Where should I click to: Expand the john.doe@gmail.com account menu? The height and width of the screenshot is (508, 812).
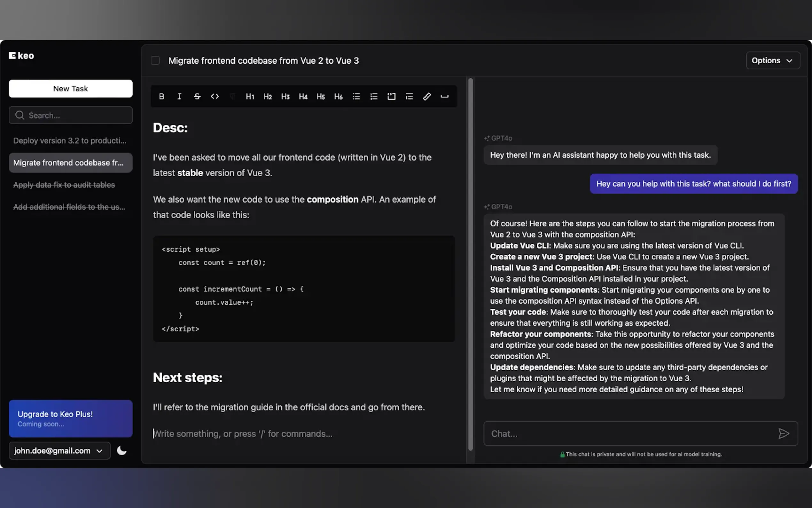click(59, 450)
